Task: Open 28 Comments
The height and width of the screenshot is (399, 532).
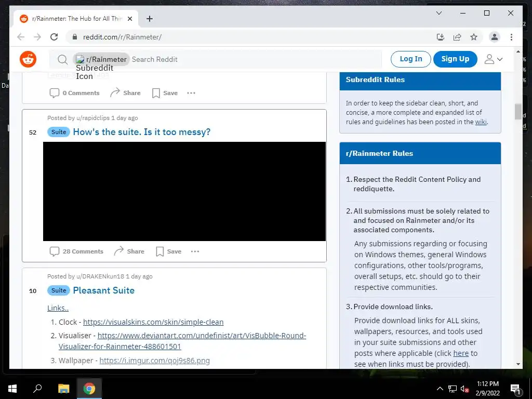Action: coord(77,251)
